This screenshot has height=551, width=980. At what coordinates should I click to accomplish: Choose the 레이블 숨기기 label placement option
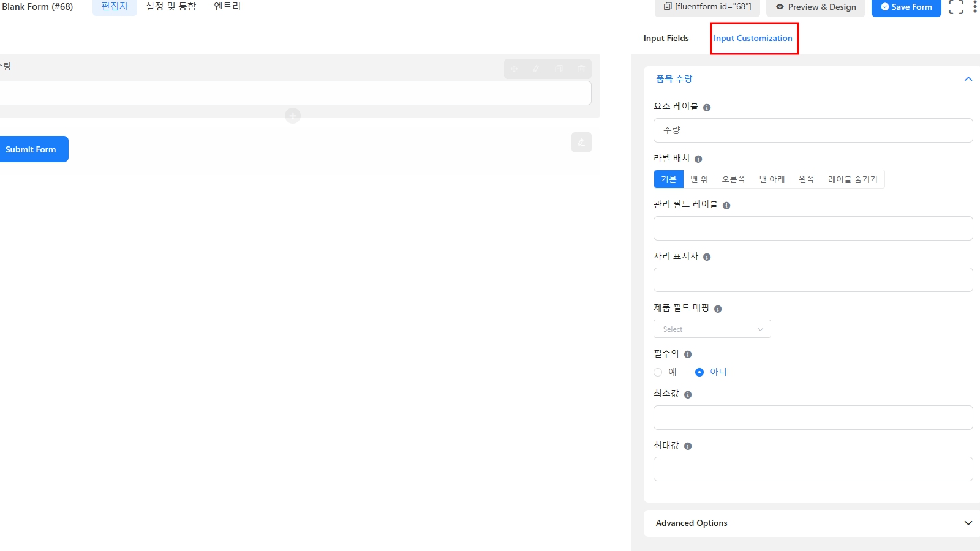[x=853, y=179]
